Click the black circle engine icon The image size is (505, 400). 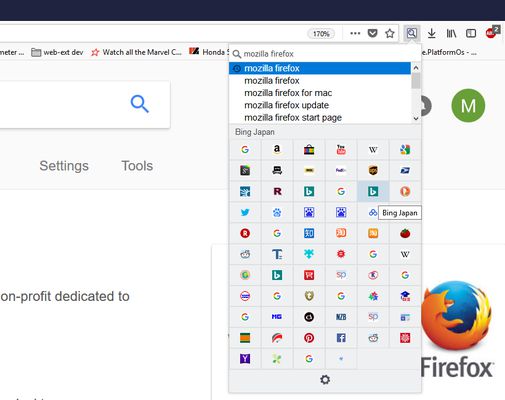coord(309,317)
